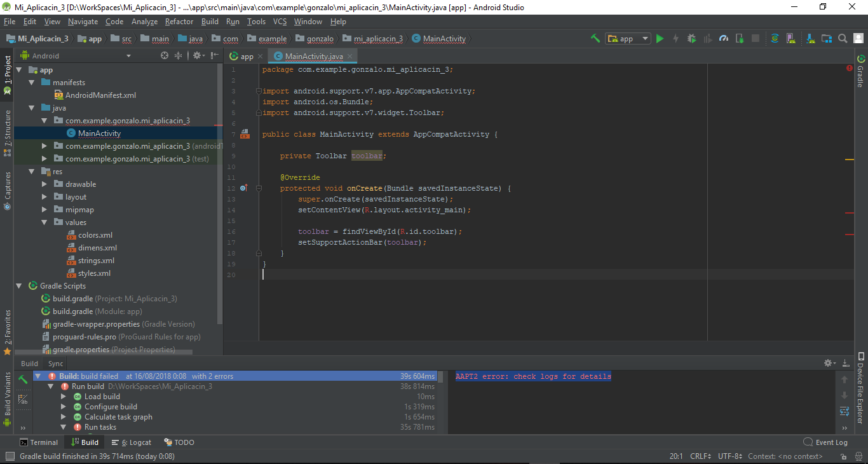The height and width of the screenshot is (464, 868).
Task: Open the AVD Manager icon
Action: [790, 39]
